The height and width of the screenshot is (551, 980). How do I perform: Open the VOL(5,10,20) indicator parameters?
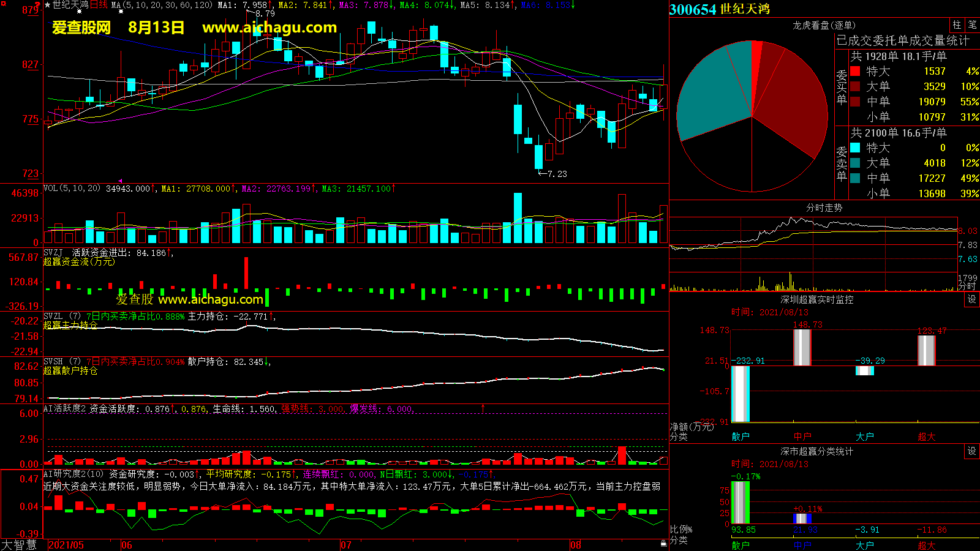[72, 189]
